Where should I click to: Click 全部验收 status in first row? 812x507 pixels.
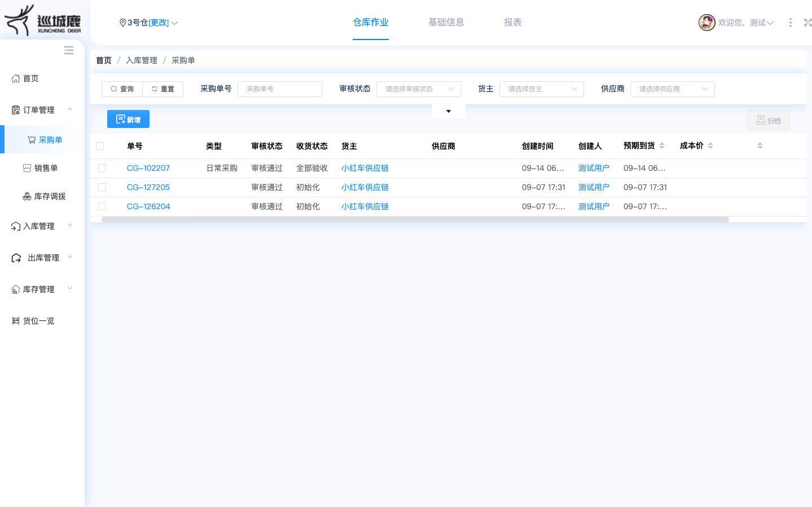pos(312,168)
